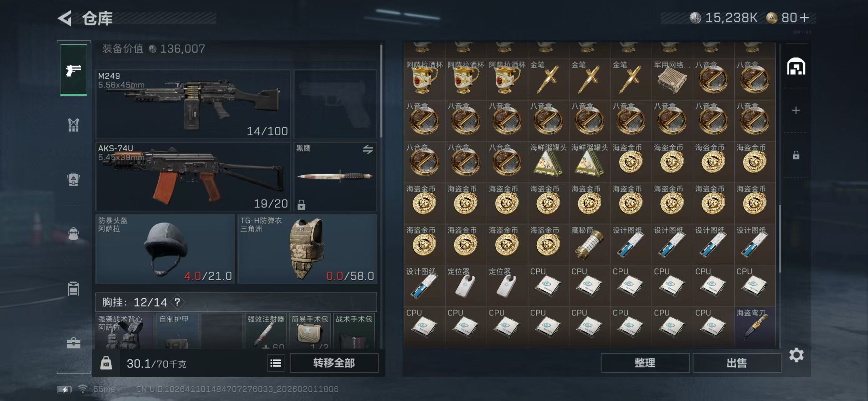Open the chest rig tab in sidebar

pos(74,125)
